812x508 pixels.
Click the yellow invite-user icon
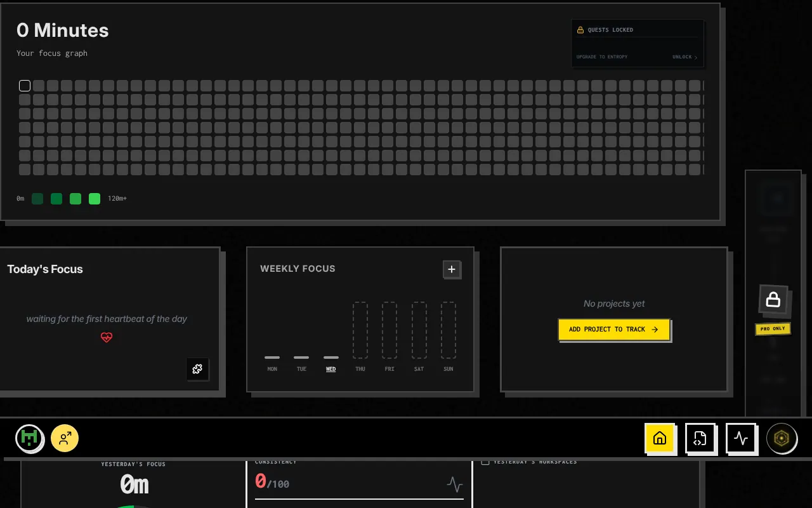65,438
